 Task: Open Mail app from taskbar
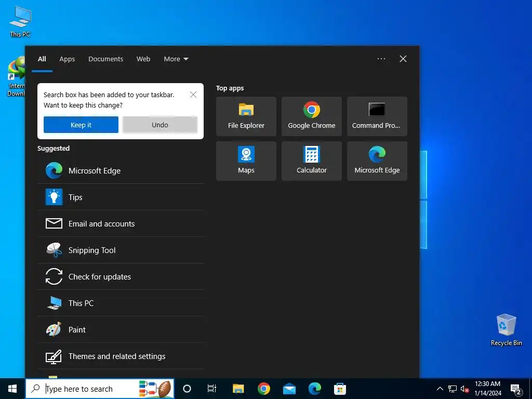click(x=289, y=389)
